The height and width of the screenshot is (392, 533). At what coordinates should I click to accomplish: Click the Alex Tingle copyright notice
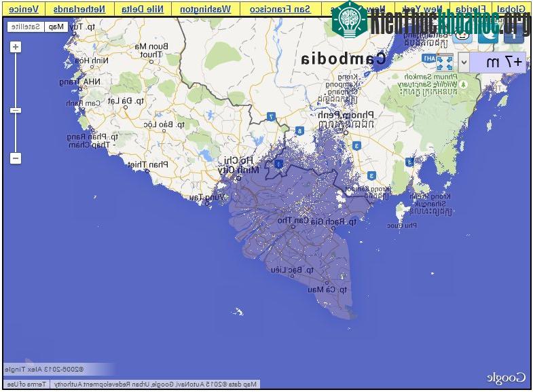tap(44, 369)
